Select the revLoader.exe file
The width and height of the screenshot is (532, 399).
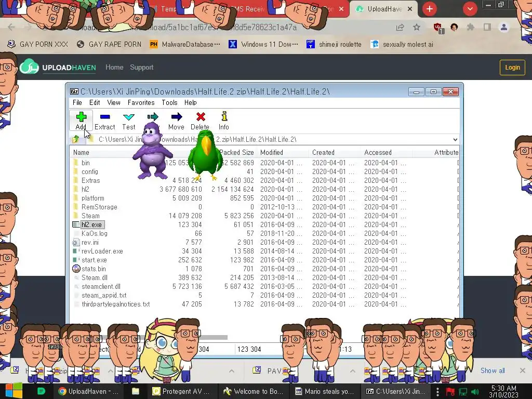point(102,251)
